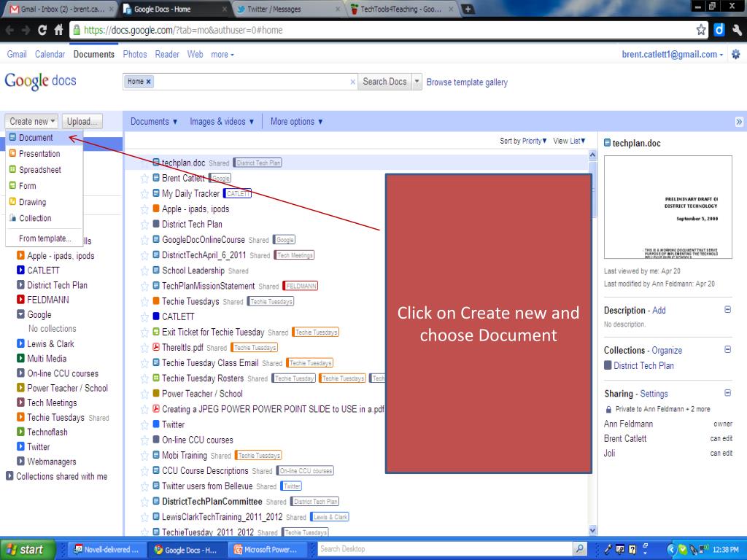
Task: Open the search options arrow beside Search Docs
Action: 417,82
